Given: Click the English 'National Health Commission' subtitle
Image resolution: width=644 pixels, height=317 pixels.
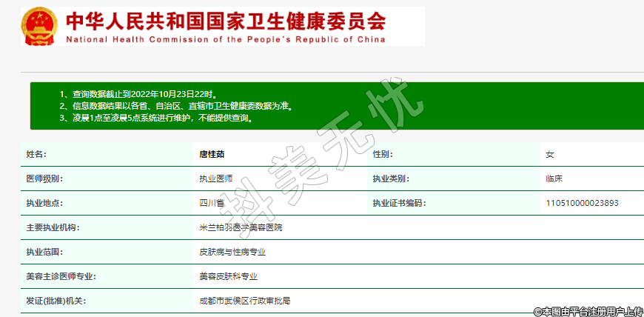Looking at the screenshot, I should (x=226, y=39).
